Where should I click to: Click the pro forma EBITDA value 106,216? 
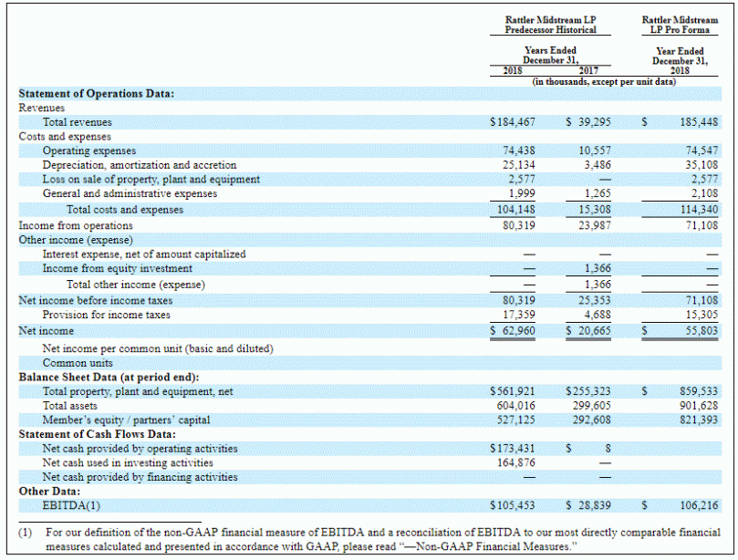[699, 504]
